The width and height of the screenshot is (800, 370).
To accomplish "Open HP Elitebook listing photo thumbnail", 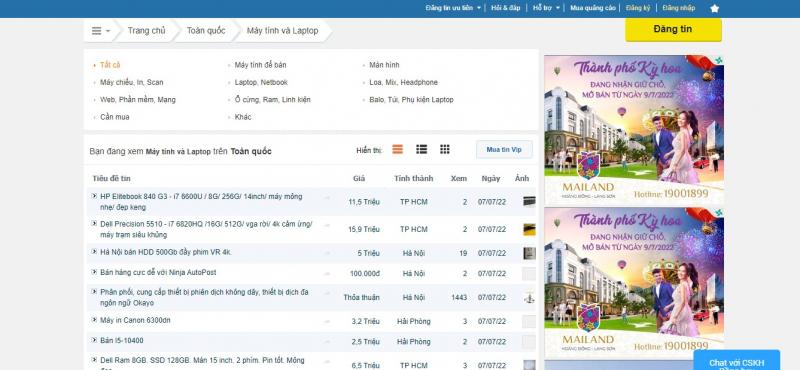I will coord(530,202).
